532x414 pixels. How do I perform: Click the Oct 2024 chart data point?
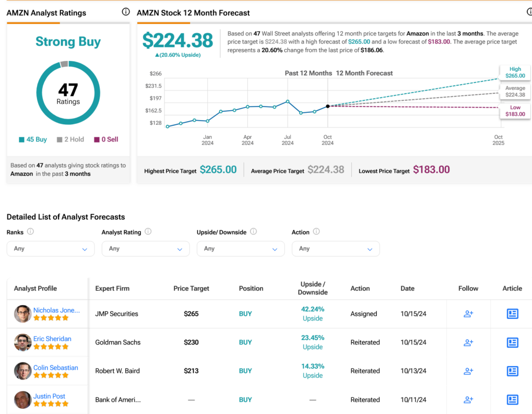[x=328, y=106]
